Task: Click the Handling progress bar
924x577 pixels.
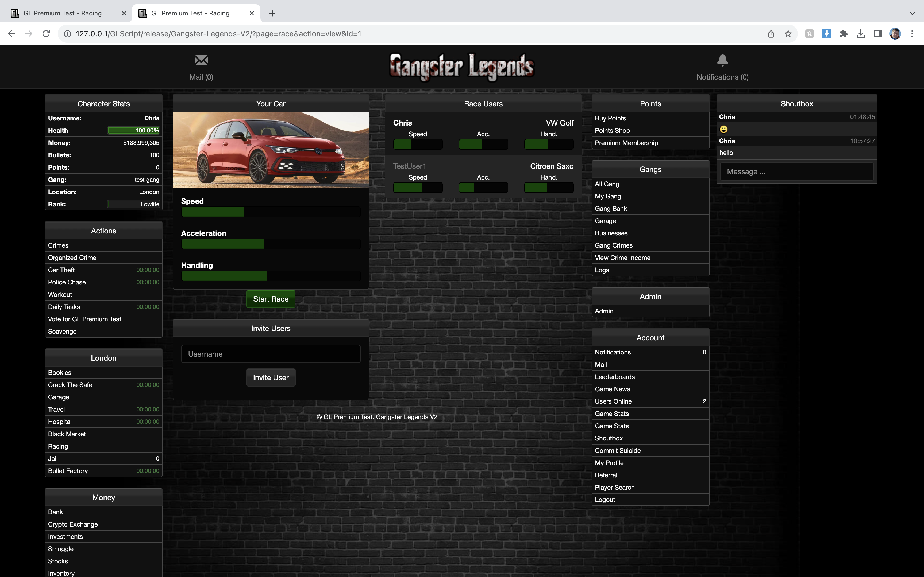Action: coord(271,276)
